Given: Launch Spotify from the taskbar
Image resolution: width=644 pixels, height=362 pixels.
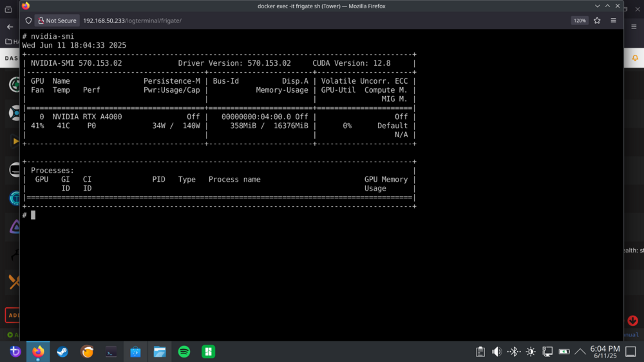Looking at the screenshot, I should 184,351.
